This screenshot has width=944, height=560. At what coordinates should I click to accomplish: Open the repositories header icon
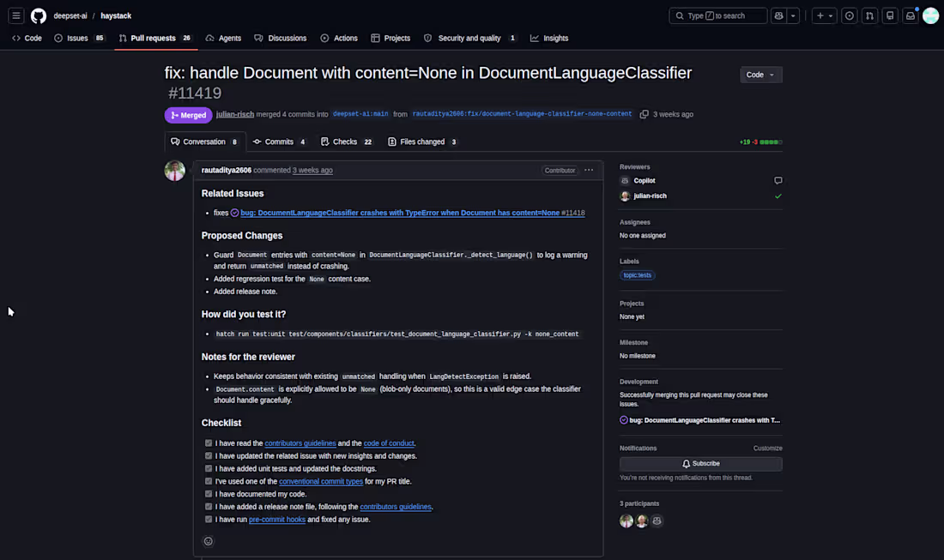(x=890, y=15)
